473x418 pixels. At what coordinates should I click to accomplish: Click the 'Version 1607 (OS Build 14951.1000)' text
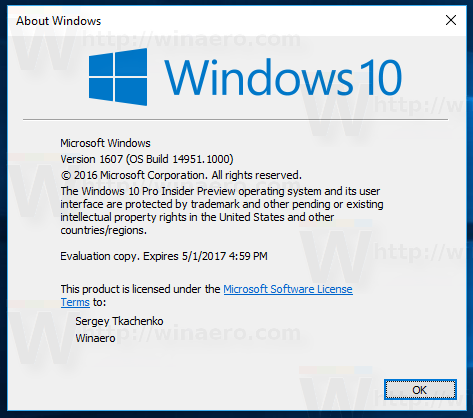[147, 159]
